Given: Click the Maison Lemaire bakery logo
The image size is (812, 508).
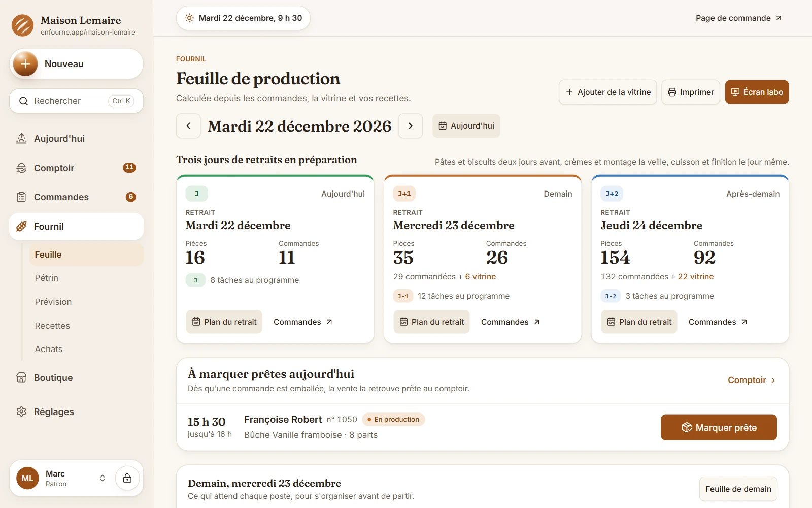Looking at the screenshot, I should 23,25.
